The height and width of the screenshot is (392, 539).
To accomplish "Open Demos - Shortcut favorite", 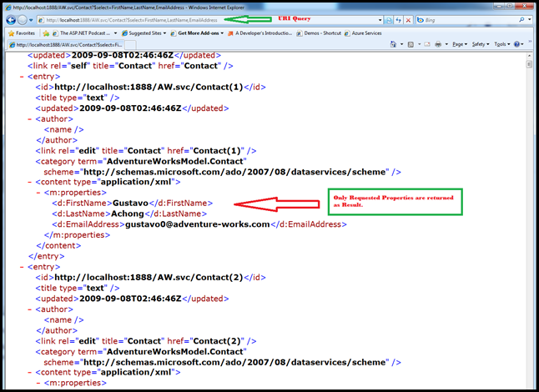I will click(x=319, y=33).
